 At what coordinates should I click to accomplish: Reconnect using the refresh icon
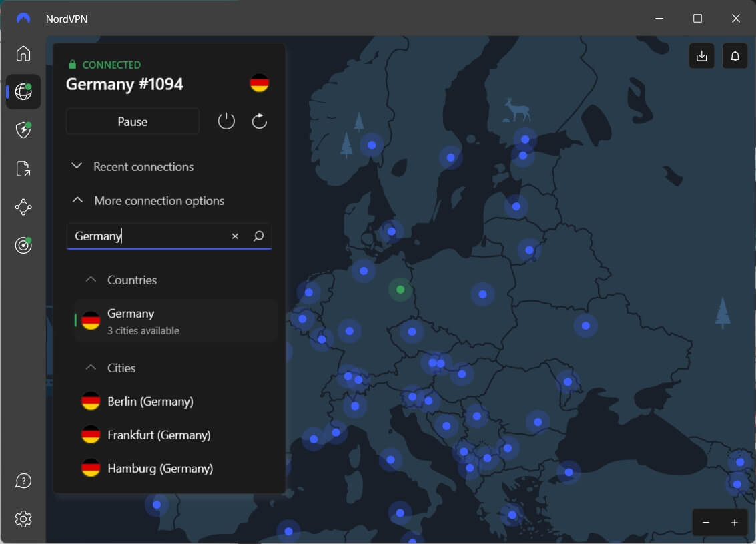pyautogui.click(x=260, y=121)
